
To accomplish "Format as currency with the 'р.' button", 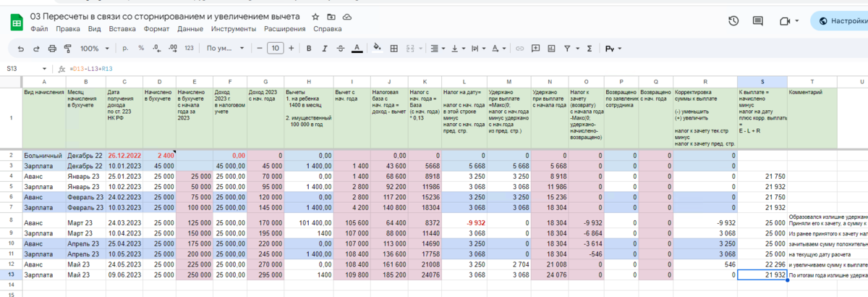I will click(126, 49).
